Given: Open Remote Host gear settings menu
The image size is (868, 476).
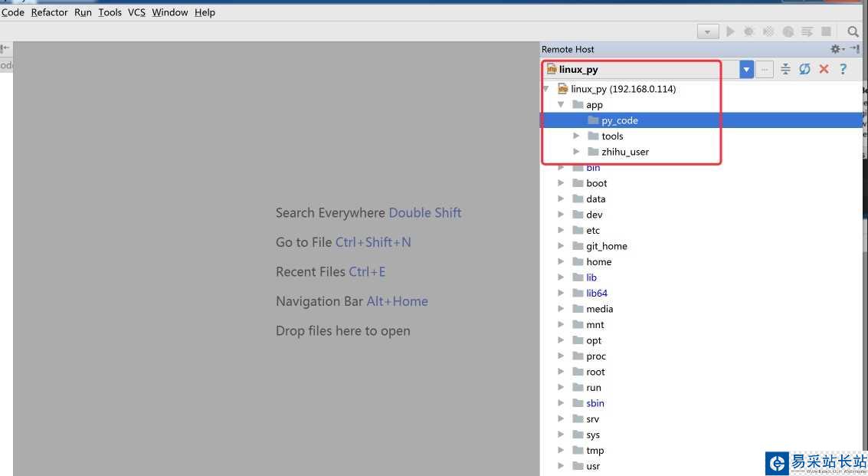Looking at the screenshot, I should click(x=837, y=49).
